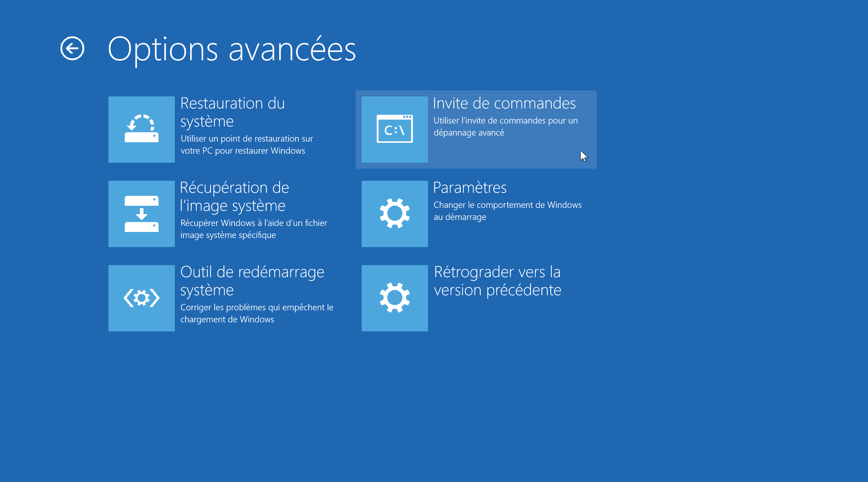Viewport: 868px width, 482px height.
Task: Open the C:\ command prompt icon
Action: (x=392, y=128)
